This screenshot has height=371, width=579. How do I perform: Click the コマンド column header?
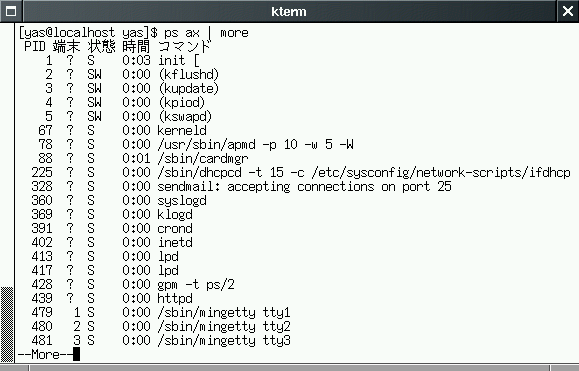pyautogui.click(x=184, y=47)
